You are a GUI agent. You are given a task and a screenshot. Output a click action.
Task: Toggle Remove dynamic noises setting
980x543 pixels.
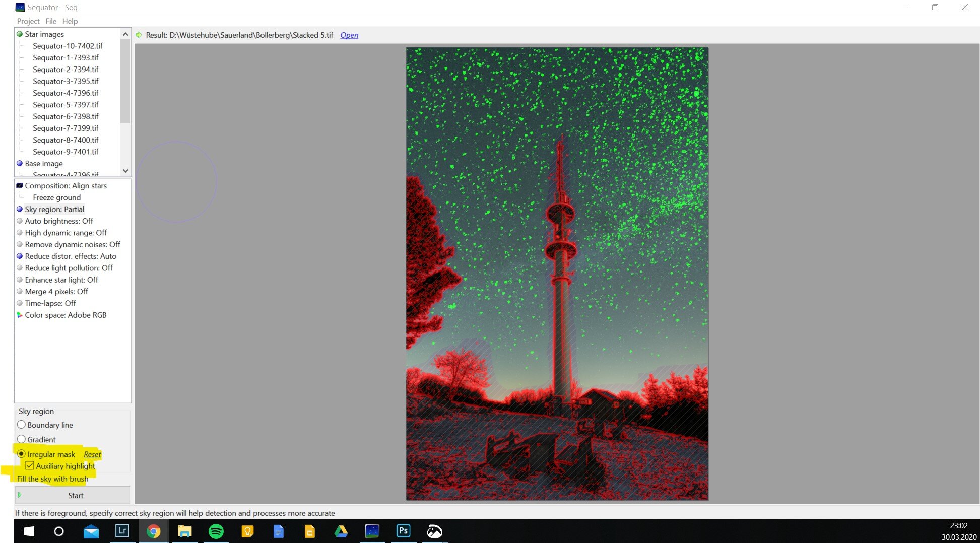click(x=73, y=244)
